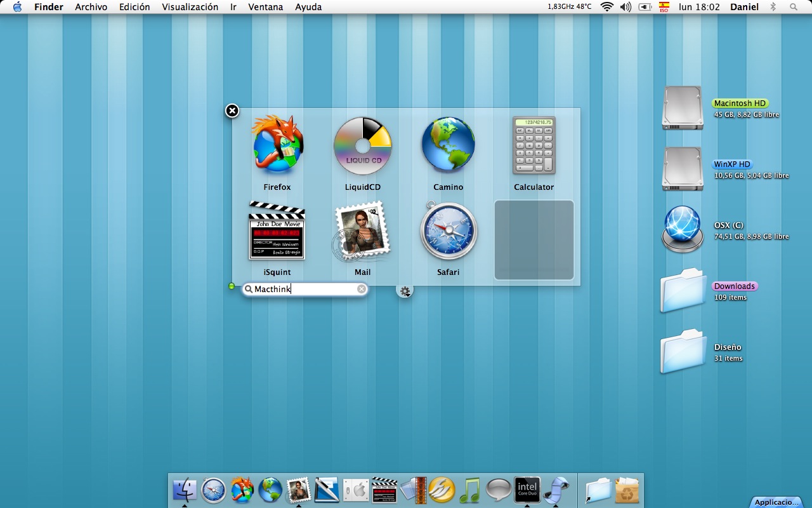
Task: Click iSquint clapperboard in the Dock
Action: [384, 490]
